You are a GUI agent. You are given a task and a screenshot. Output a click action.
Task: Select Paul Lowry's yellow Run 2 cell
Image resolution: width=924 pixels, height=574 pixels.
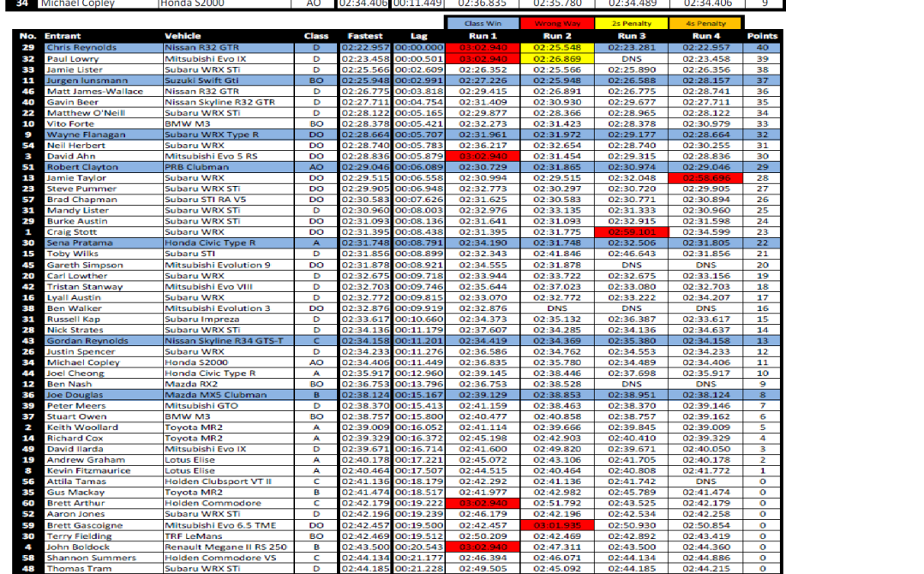coord(557,58)
